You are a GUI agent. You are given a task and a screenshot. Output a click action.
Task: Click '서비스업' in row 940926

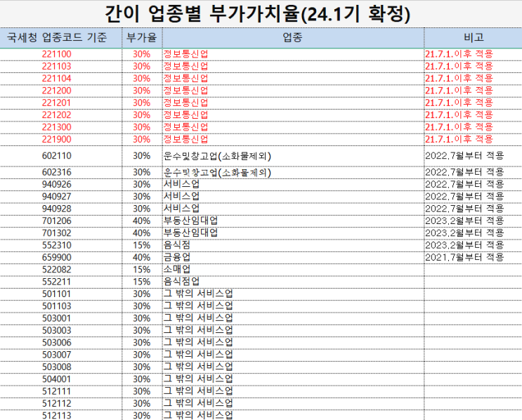181,184
